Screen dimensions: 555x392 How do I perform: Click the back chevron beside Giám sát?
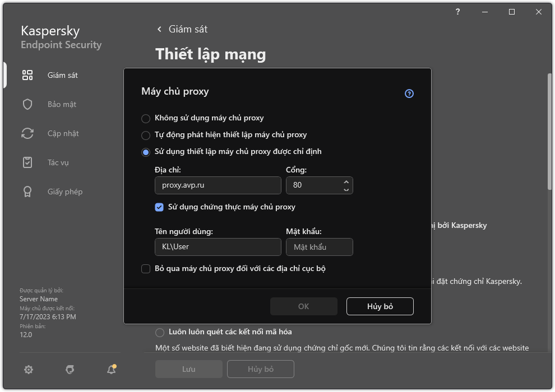coord(159,29)
